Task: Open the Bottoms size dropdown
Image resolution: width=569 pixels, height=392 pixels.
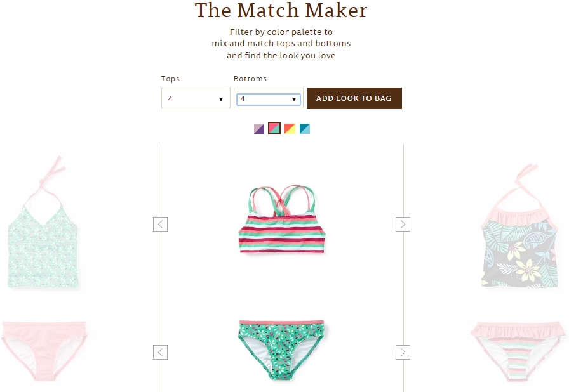Action: tap(269, 99)
